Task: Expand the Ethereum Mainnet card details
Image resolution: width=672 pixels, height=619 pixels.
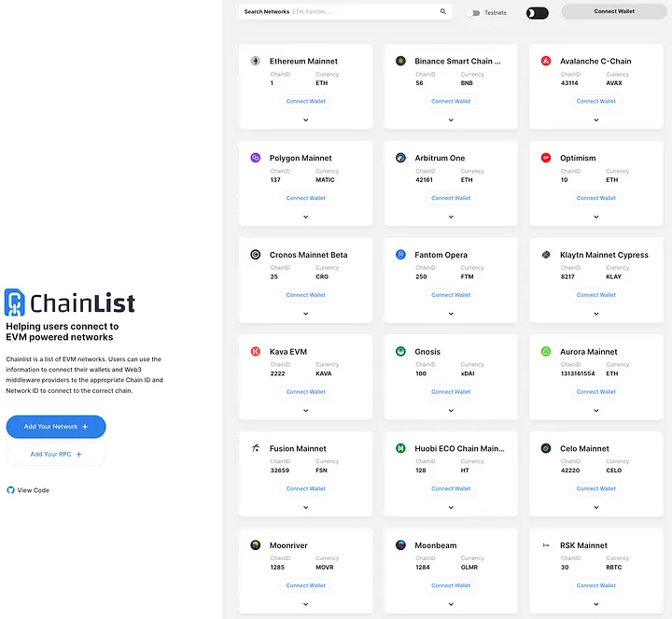Action: pos(306,120)
